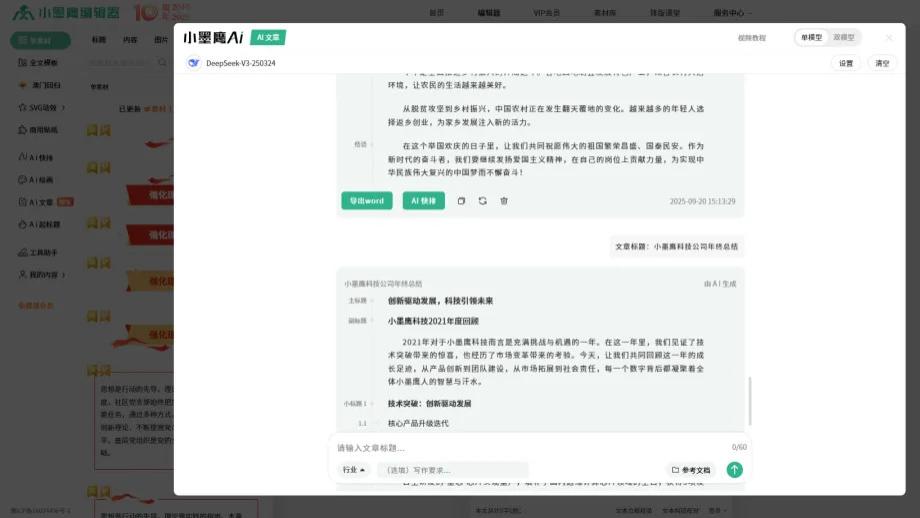Image resolution: width=920 pixels, height=518 pixels.
Task: Click the 设置 settings button
Action: tap(845, 63)
